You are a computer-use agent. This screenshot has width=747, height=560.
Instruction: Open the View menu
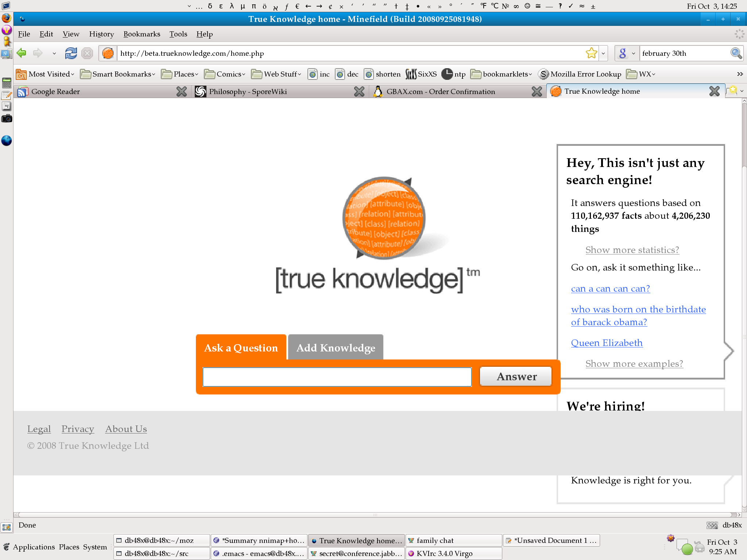71,34
